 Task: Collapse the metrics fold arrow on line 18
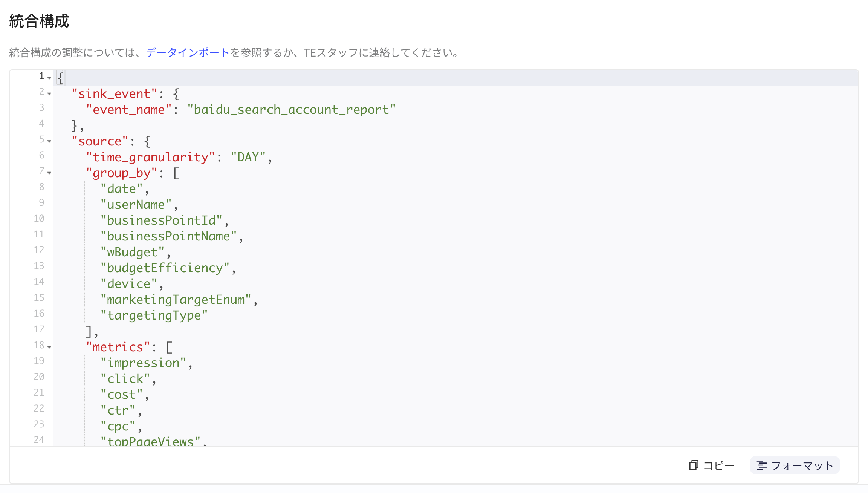pos(49,347)
